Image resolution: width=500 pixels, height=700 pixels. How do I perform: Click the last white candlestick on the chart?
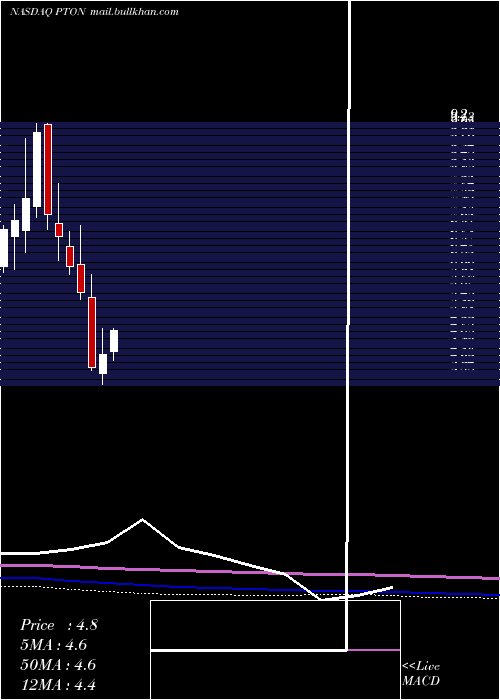coord(114,341)
